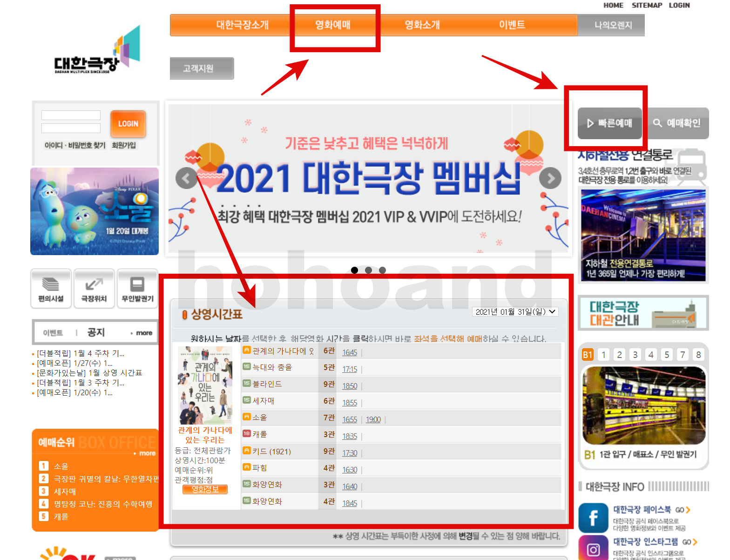Select floor 8 tab
The height and width of the screenshot is (560, 730).
[x=699, y=355]
